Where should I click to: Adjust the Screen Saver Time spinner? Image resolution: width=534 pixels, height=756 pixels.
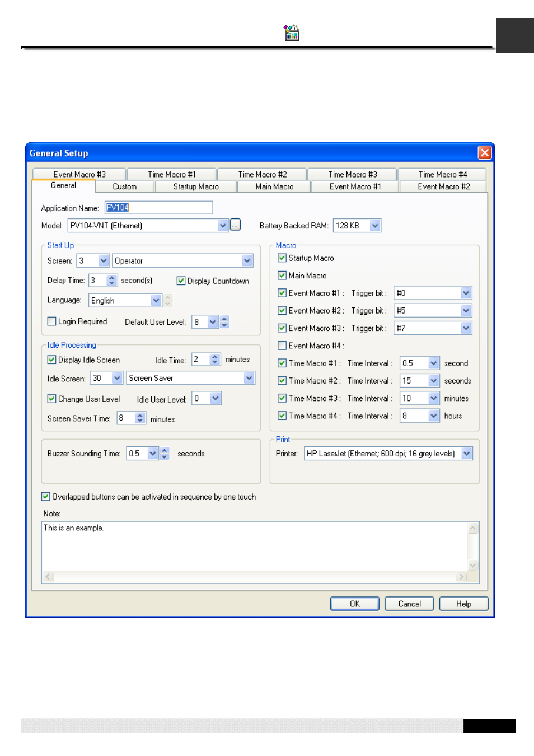tap(140, 418)
